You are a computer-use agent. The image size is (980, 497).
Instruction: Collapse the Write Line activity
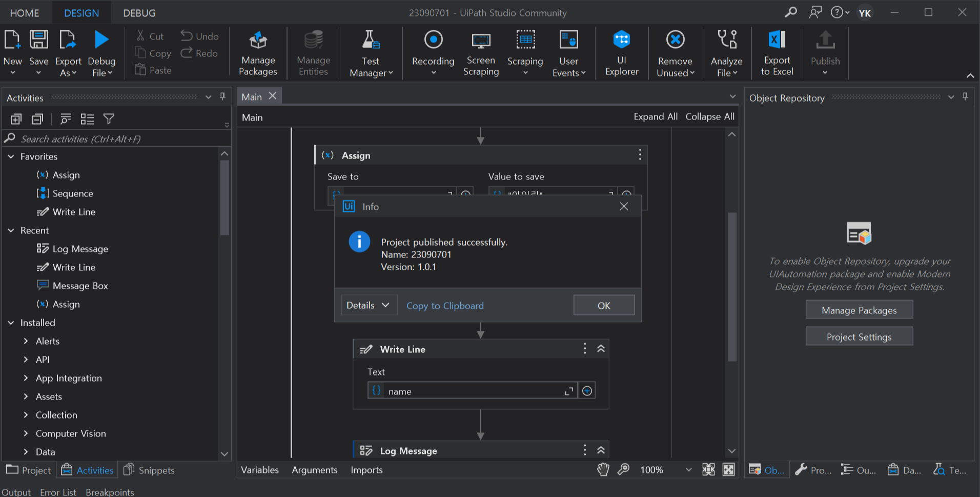(x=601, y=349)
